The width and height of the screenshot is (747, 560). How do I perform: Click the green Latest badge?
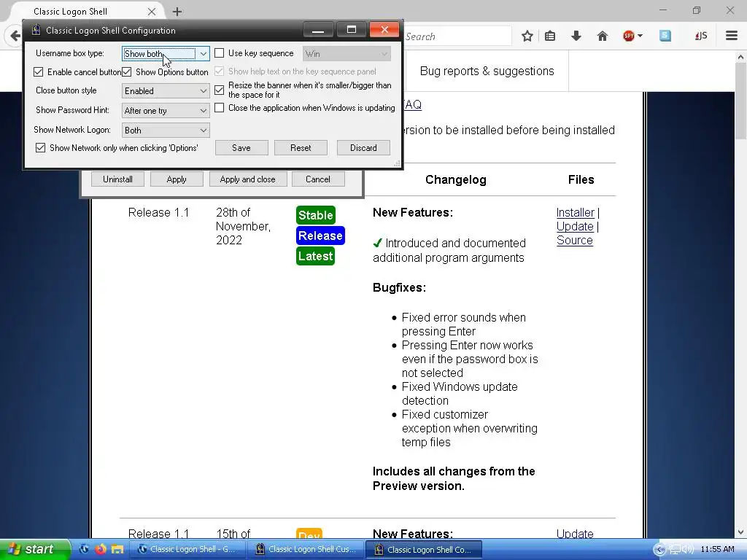click(315, 256)
